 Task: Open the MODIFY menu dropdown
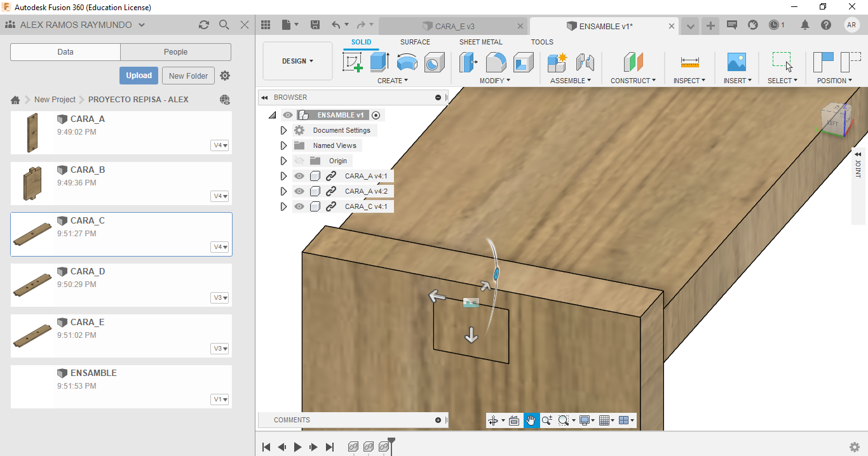coord(496,81)
